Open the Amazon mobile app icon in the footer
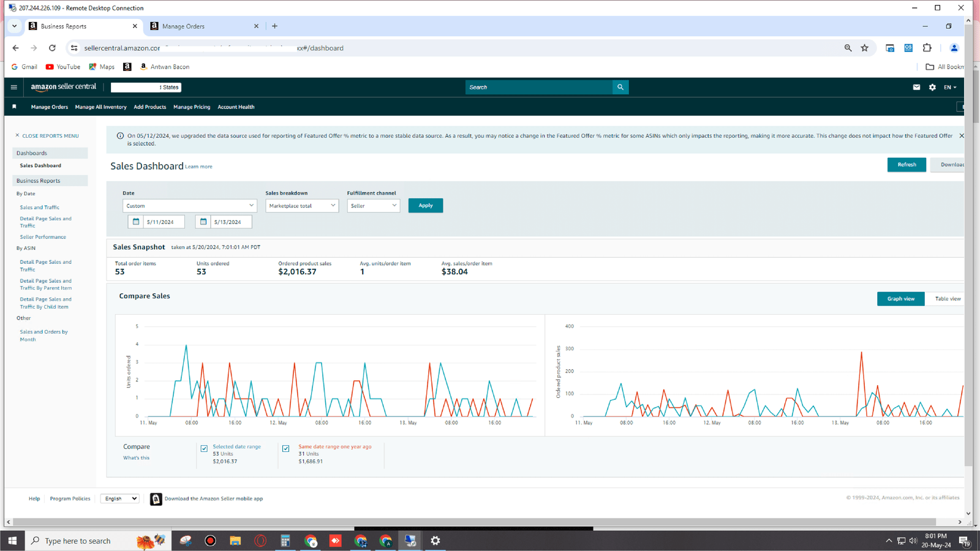This screenshot has width=980, height=551. [x=156, y=499]
